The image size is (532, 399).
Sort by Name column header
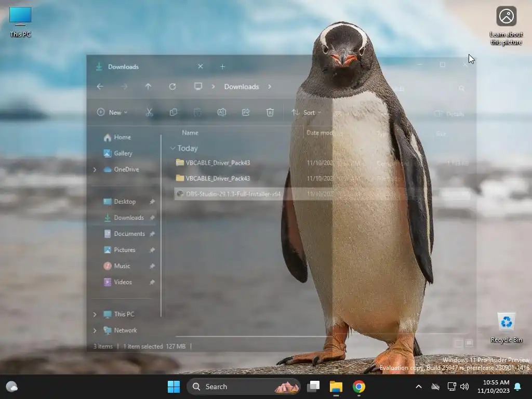190,132
